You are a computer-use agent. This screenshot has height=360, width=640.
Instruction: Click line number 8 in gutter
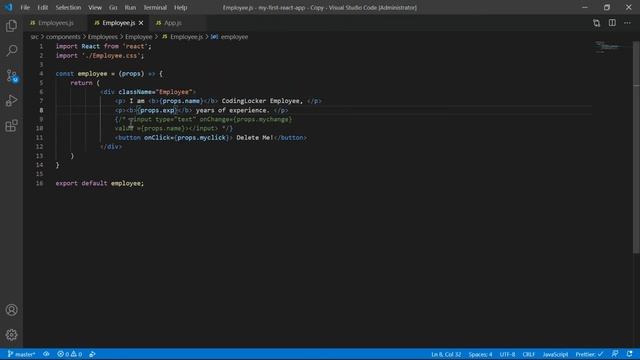pos(41,110)
